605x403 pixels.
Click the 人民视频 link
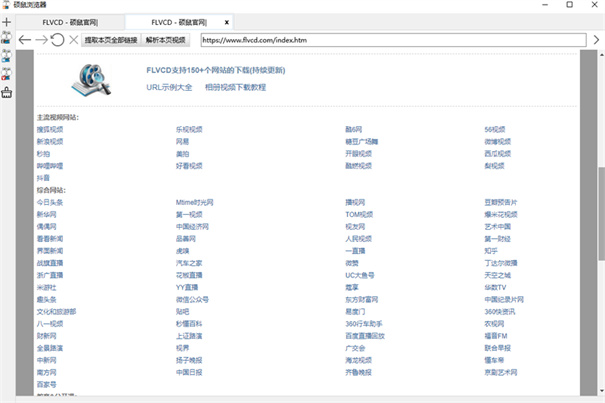pyautogui.click(x=358, y=239)
